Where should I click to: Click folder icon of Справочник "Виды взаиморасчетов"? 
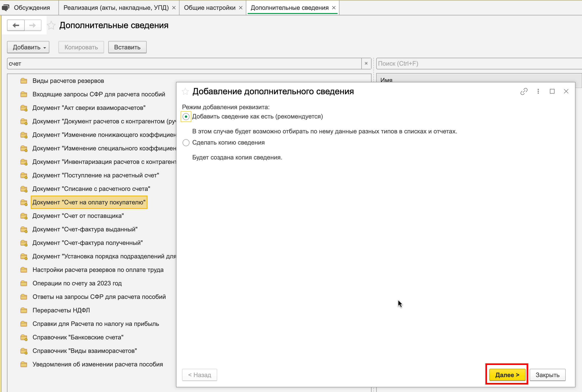24,351
